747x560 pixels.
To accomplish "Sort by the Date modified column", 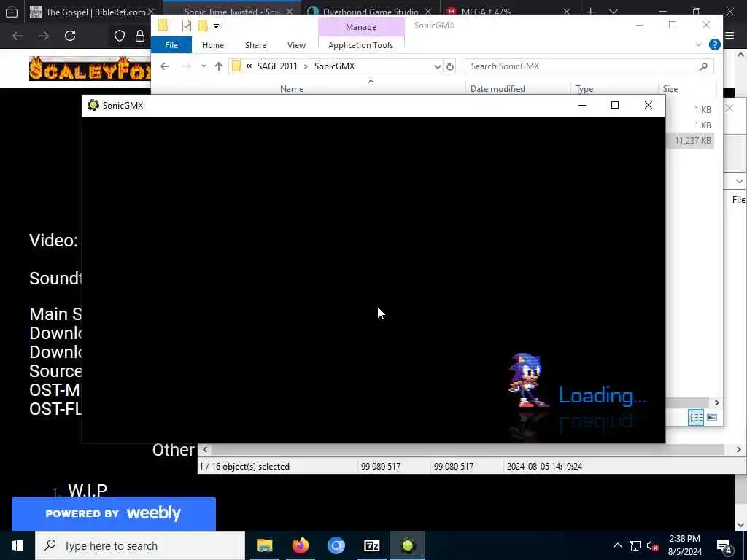I will [x=498, y=88].
